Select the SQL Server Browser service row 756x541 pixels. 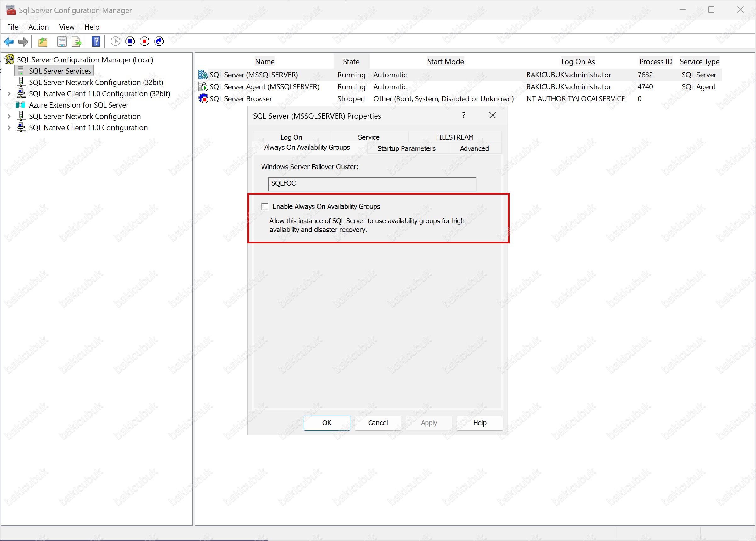241,98
